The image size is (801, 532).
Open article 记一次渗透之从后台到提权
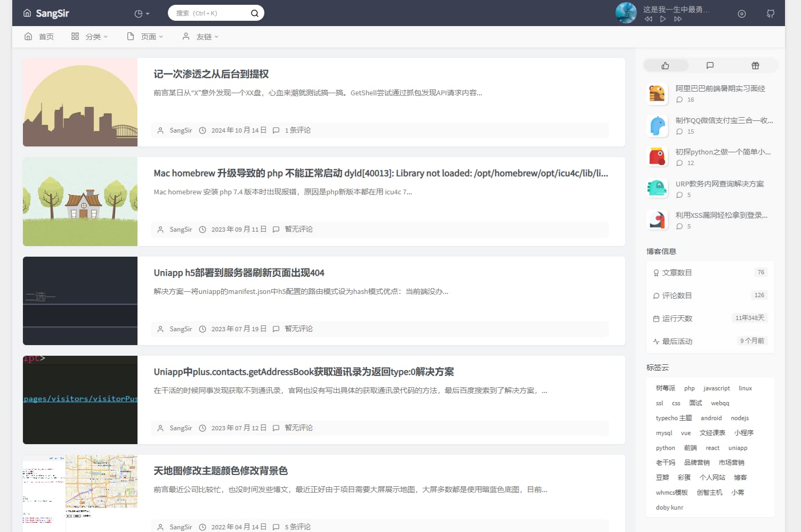[x=211, y=74]
